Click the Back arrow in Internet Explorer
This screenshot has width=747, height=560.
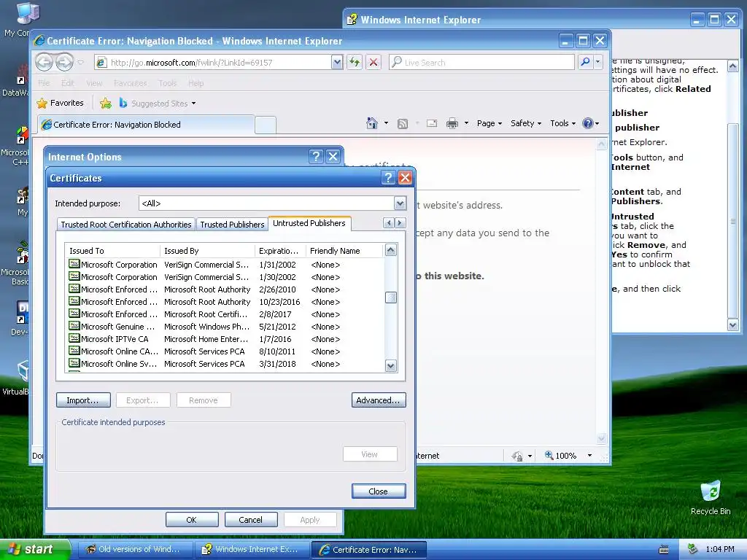point(44,62)
